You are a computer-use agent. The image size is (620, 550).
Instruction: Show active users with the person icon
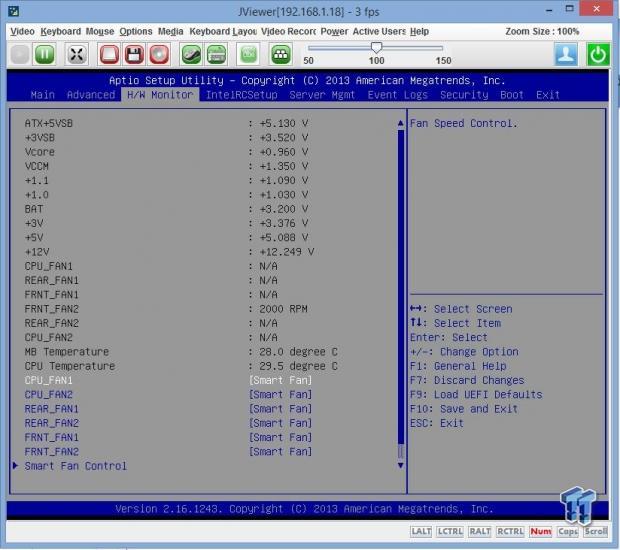pyautogui.click(x=566, y=54)
